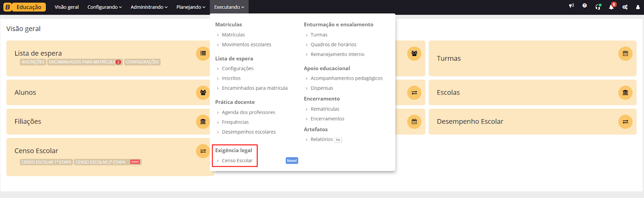This screenshot has width=644, height=198.
Task: Open Agenda dos professores menu item
Action: click(248, 113)
